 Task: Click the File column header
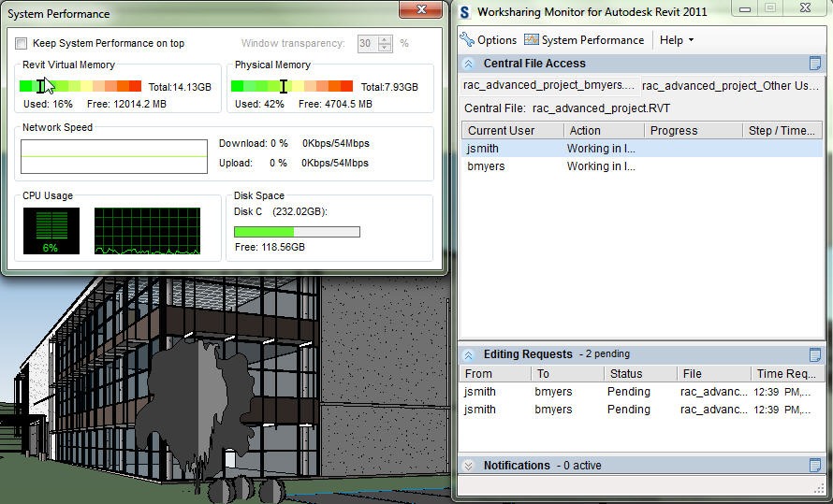tap(714, 373)
